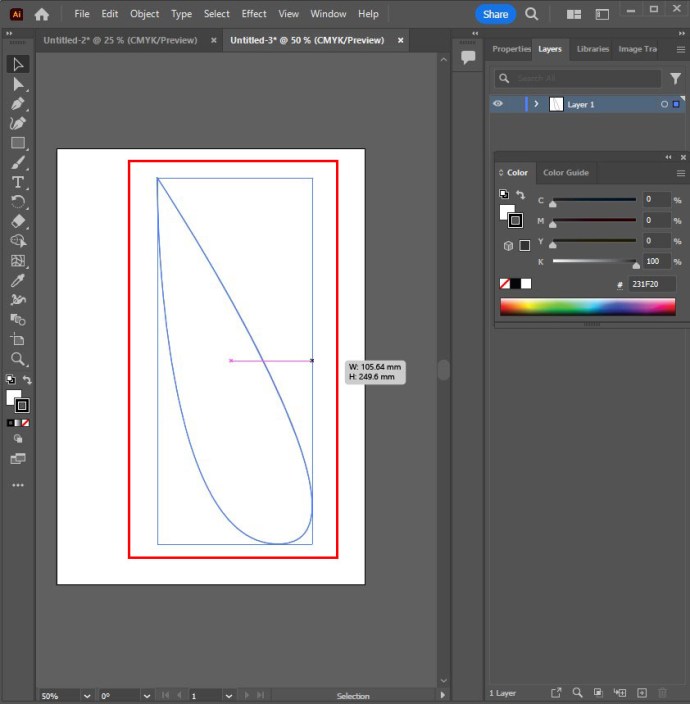Swap fill and stroke in Color panel
Viewport: 690px width, 704px height.
520,195
